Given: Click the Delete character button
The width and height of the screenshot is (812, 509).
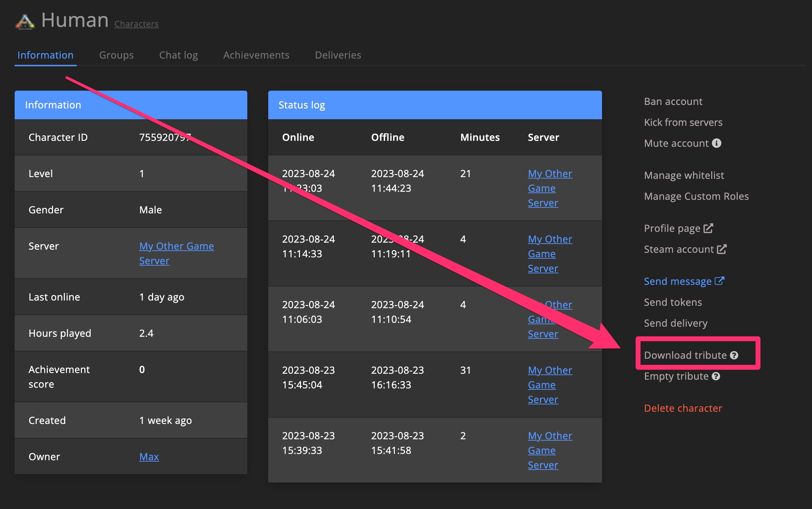Looking at the screenshot, I should click(682, 408).
